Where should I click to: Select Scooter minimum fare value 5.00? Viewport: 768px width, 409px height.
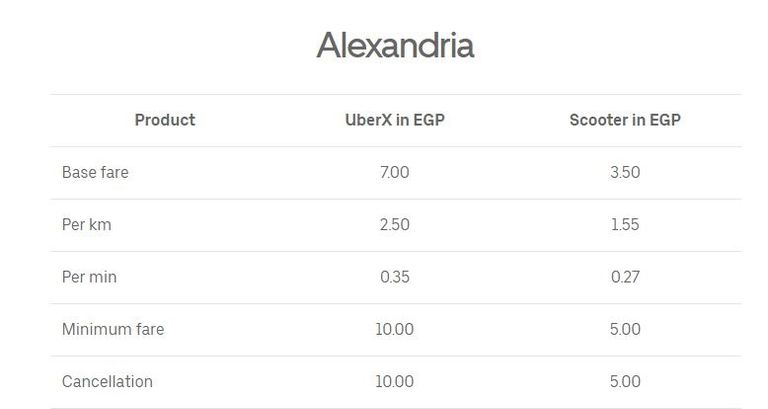click(x=625, y=329)
